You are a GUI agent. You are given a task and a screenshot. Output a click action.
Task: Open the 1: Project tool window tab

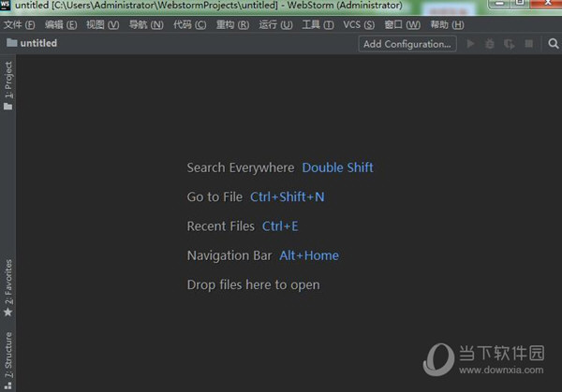tap(7, 85)
